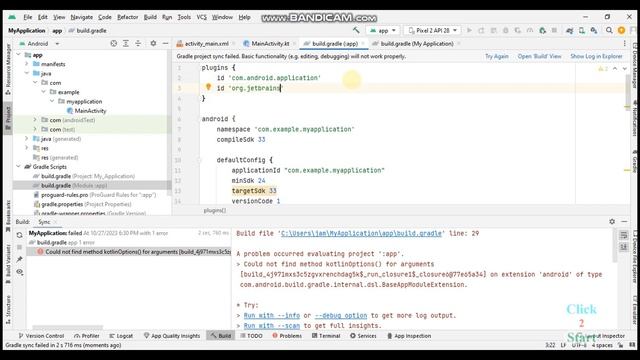640x360 pixels.
Task: Click the Sync Project with Gradle icon
Action: pos(569,30)
